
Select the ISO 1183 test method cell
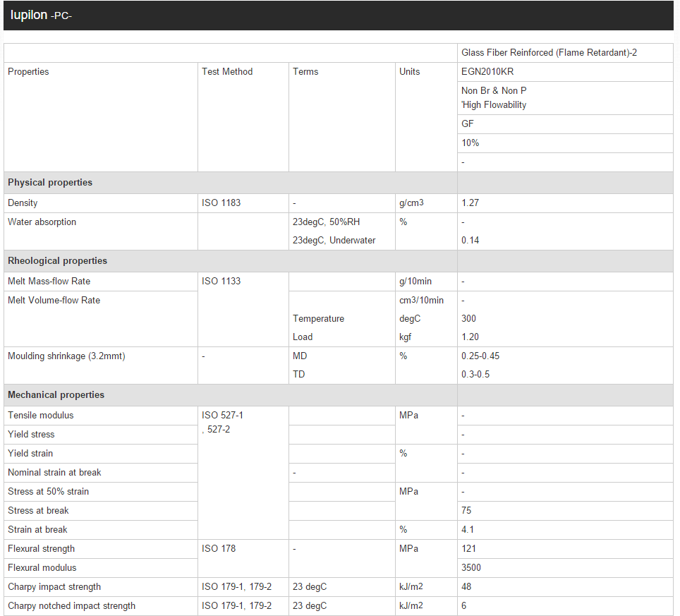click(221, 203)
